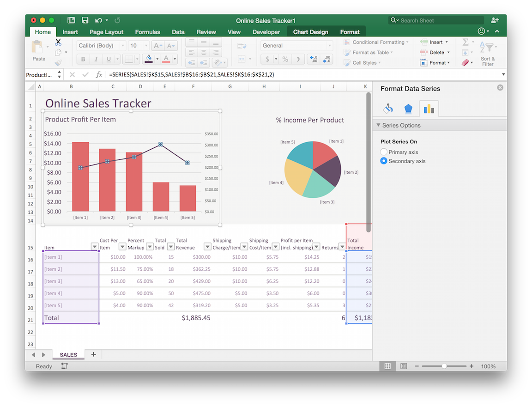Select the SALES sheet tab
532x407 pixels.
(68, 354)
